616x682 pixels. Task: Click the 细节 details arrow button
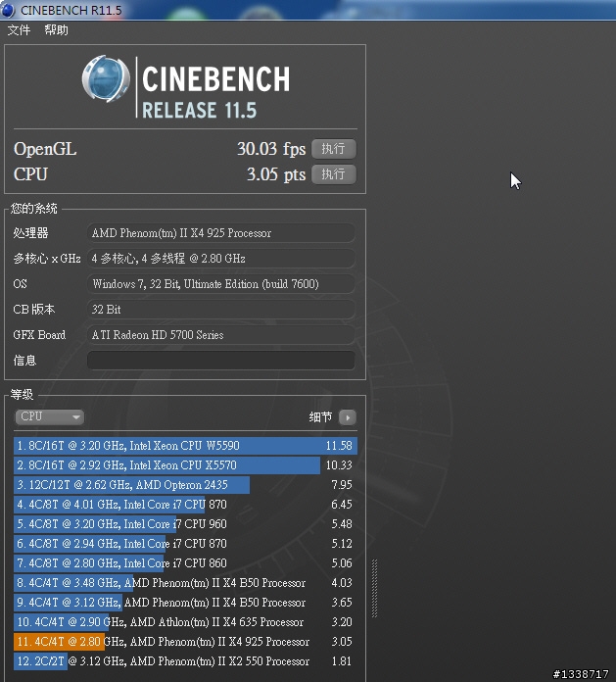(x=348, y=417)
